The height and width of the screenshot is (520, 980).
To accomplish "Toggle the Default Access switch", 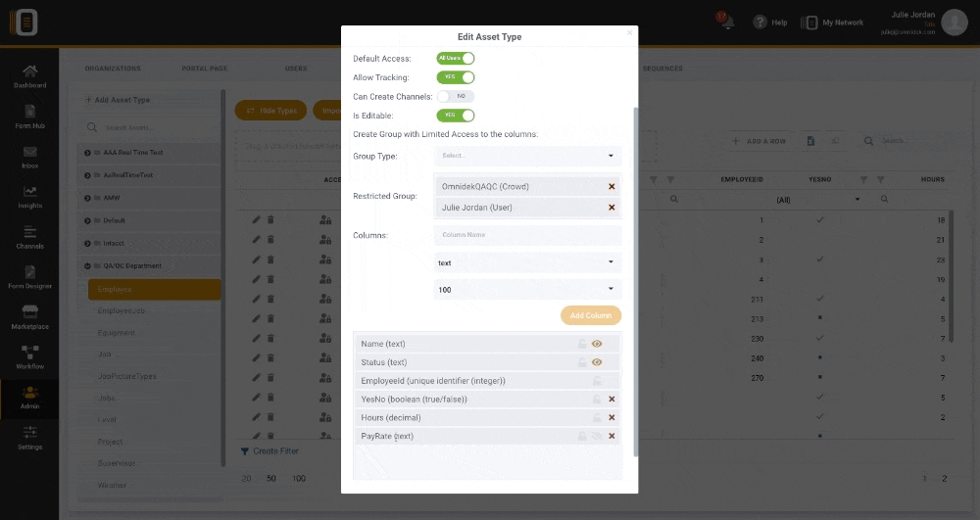I will pyautogui.click(x=455, y=59).
